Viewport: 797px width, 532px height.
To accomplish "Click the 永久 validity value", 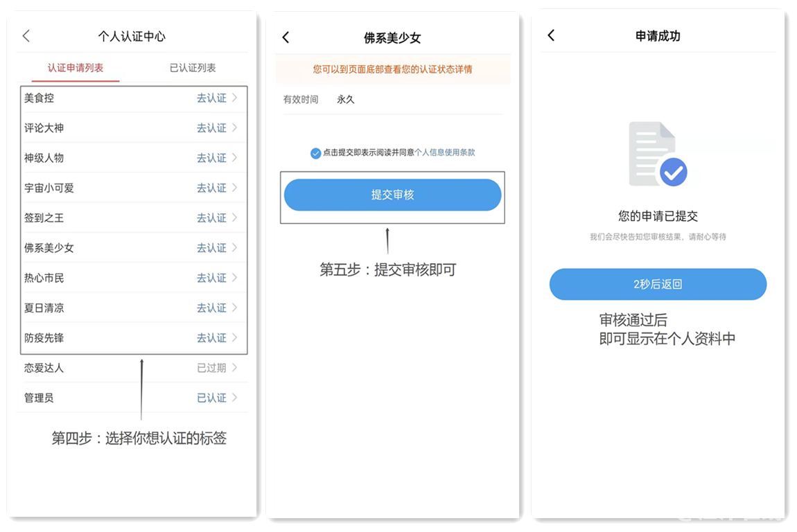I will [x=346, y=100].
